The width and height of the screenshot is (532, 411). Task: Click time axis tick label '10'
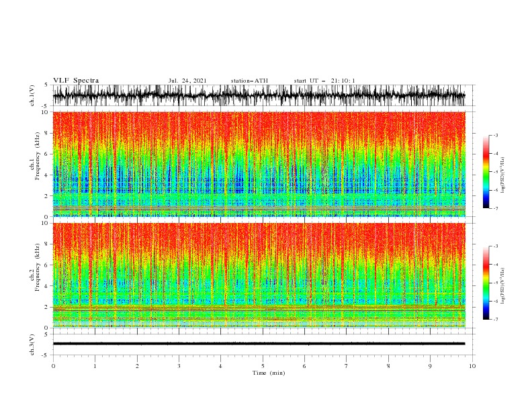472,366
